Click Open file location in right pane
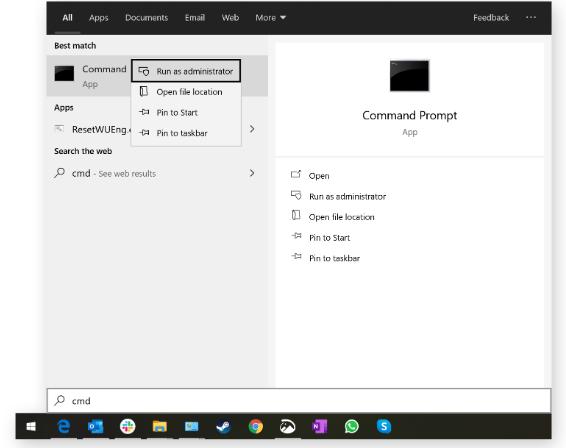The height and width of the screenshot is (448, 566). (332, 217)
